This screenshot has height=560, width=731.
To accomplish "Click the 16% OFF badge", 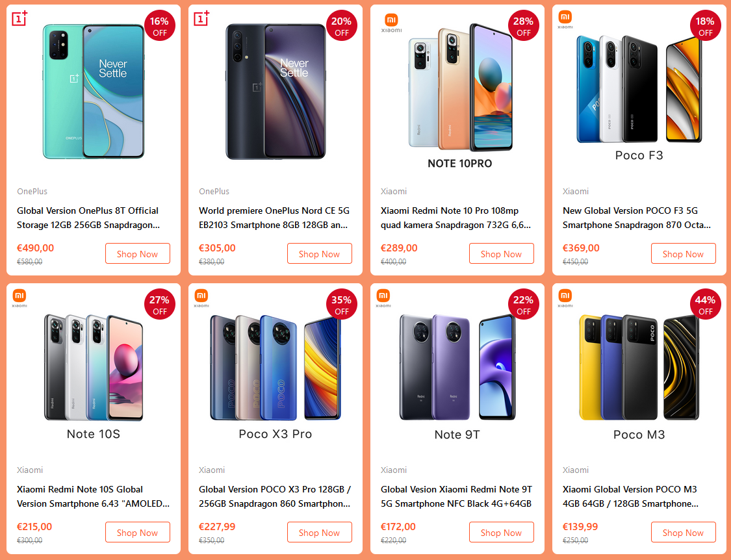I will pos(159,26).
